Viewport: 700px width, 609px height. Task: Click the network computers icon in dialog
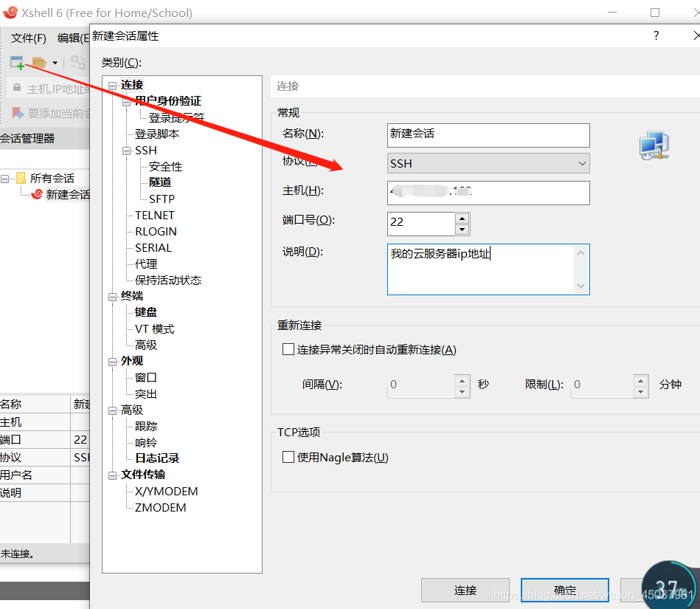point(654,145)
